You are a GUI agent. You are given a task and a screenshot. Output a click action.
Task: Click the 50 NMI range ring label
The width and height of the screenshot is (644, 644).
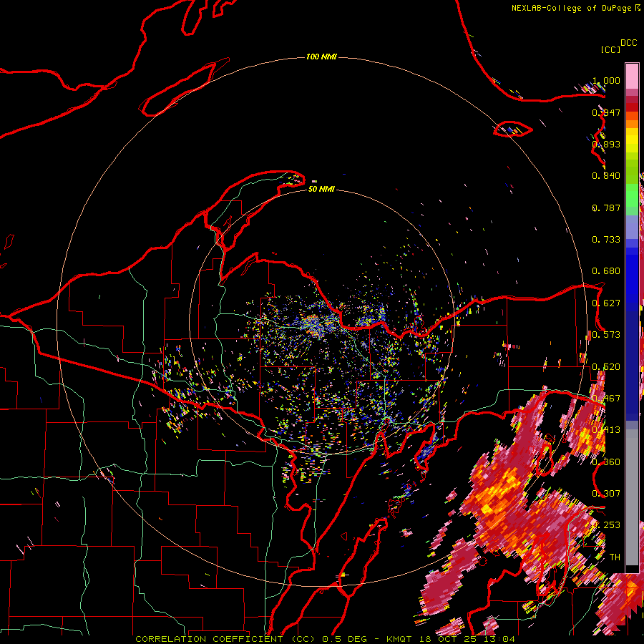(x=321, y=189)
